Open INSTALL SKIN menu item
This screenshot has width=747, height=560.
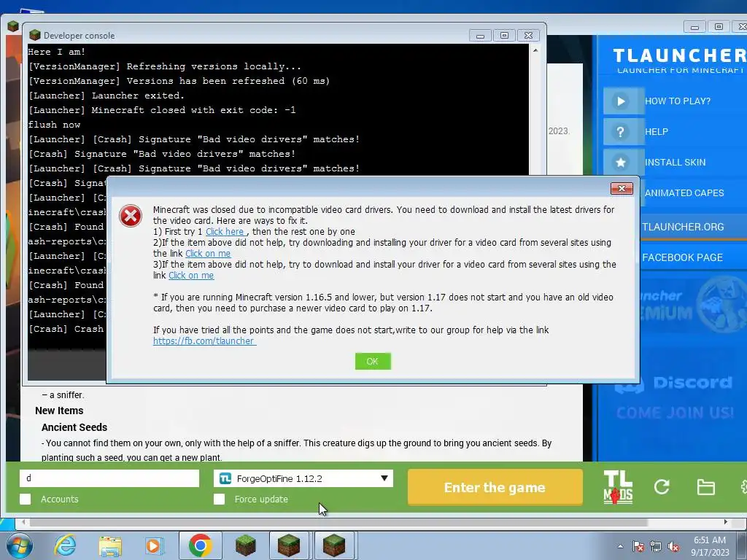coord(675,163)
